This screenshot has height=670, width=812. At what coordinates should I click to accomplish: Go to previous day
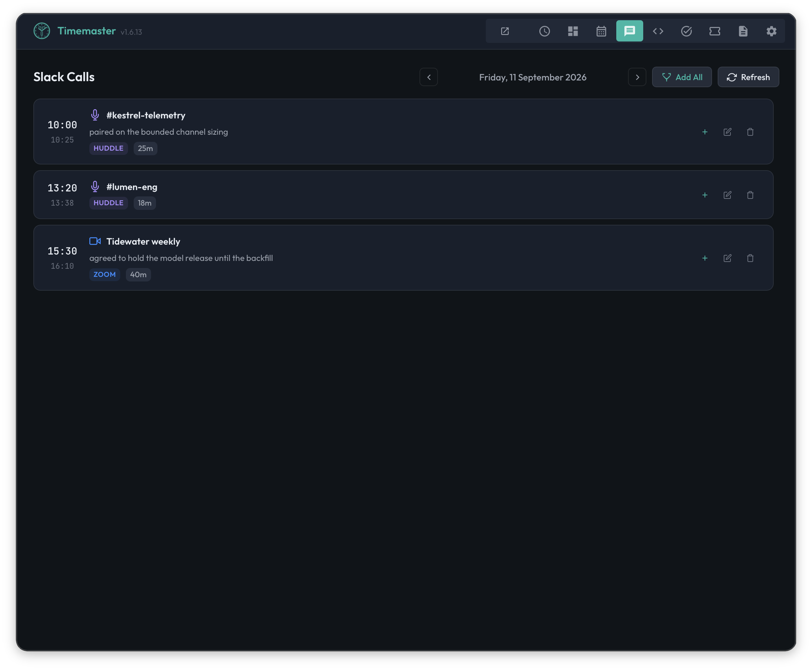coord(429,77)
